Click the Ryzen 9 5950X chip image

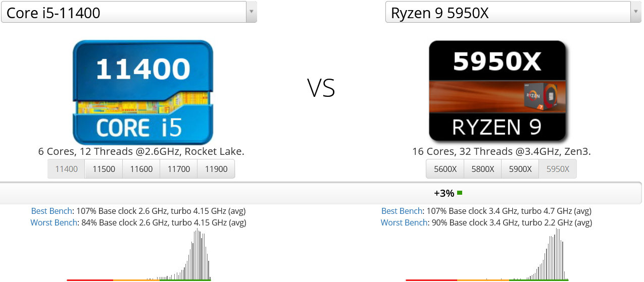(498, 91)
